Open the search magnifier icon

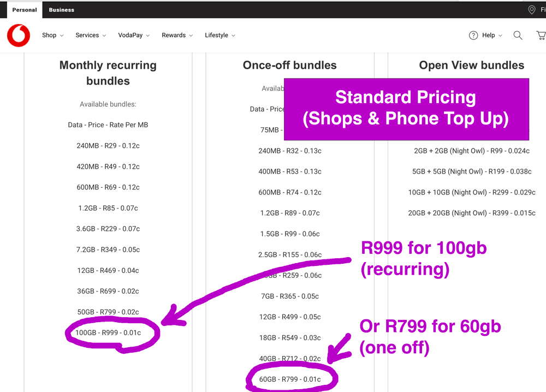click(x=518, y=35)
